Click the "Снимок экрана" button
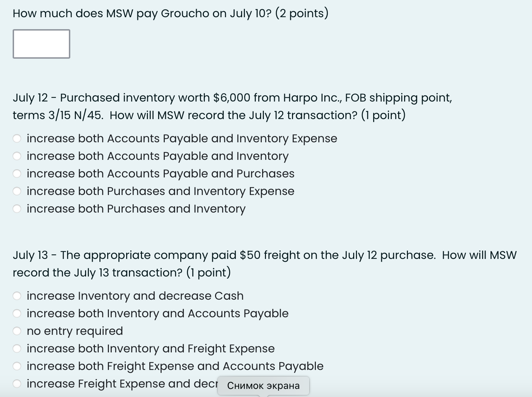The image size is (532, 397). pyautogui.click(x=263, y=385)
